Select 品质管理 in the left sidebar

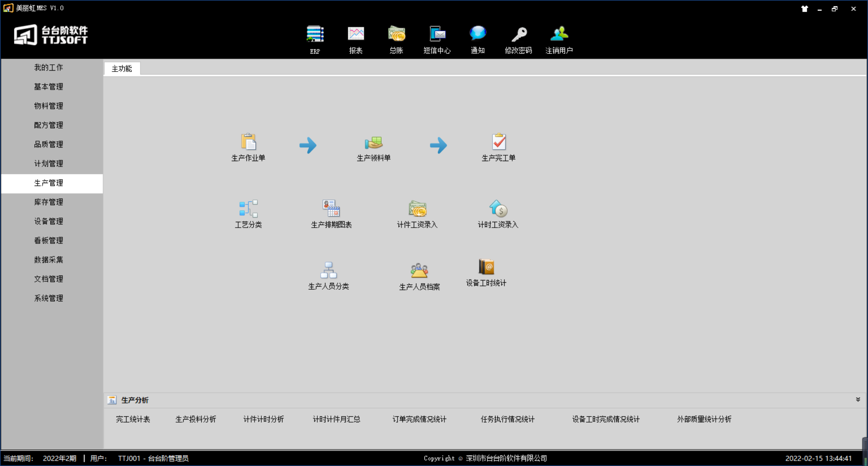49,144
